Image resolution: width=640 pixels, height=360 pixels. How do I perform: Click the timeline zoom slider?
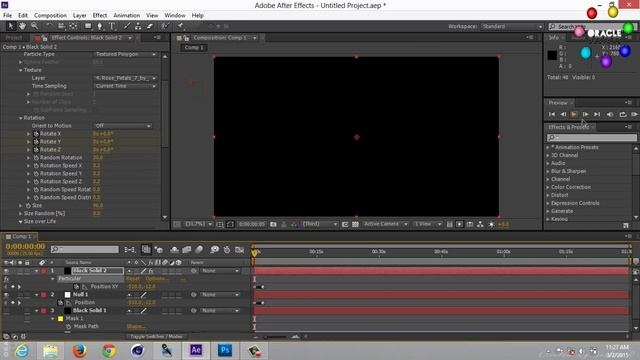276,337
